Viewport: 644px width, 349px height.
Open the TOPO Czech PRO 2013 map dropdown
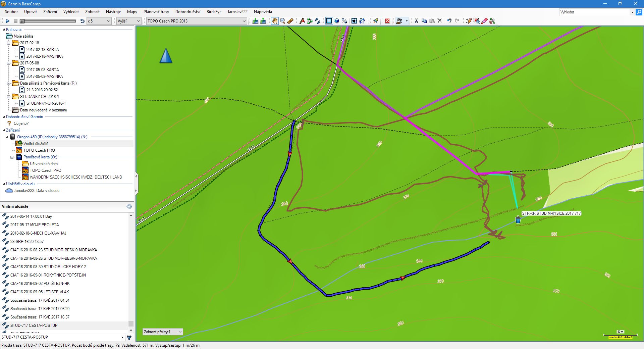197,21
